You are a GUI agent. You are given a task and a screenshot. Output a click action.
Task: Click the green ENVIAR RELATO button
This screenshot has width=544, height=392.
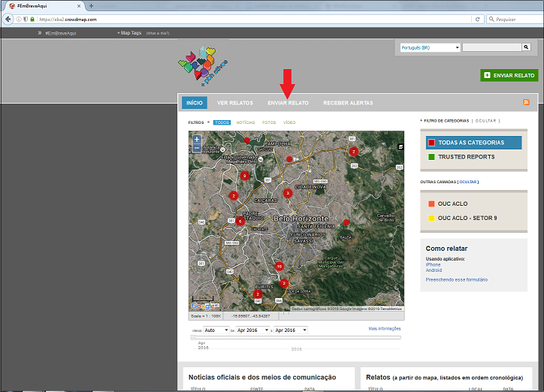pos(509,75)
